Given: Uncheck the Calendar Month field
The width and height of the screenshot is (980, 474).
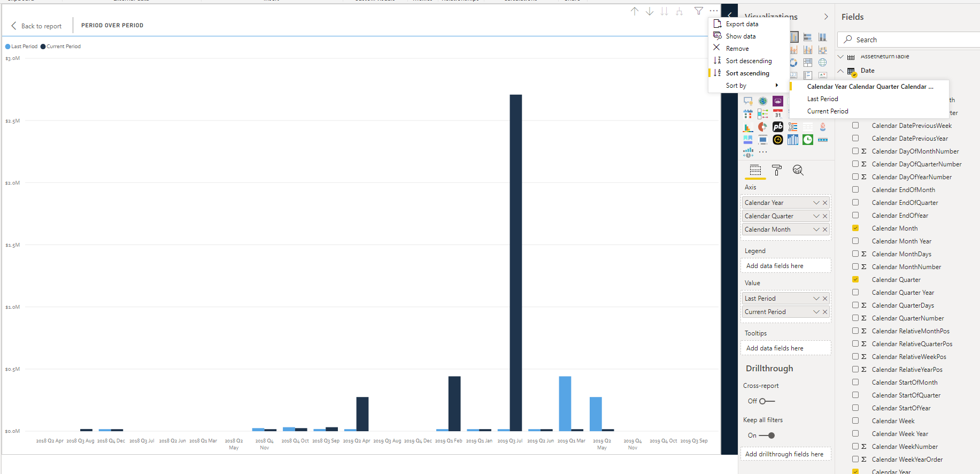Looking at the screenshot, I should [x=855, y=228].
